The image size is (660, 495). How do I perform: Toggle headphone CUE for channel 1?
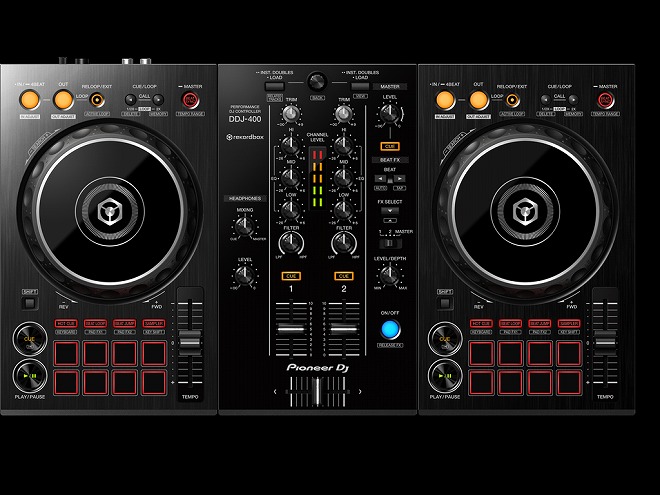[291, 276]
